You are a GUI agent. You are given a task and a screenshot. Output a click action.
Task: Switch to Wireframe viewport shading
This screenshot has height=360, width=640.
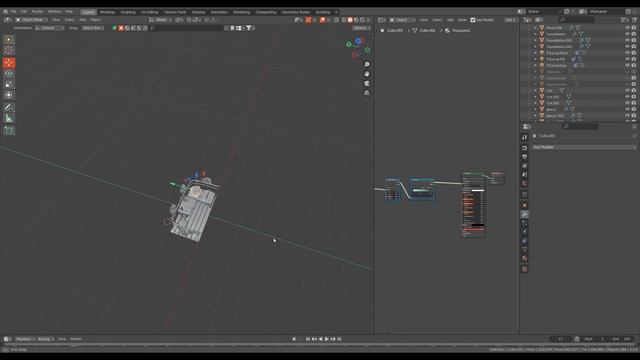coord(344,20)
